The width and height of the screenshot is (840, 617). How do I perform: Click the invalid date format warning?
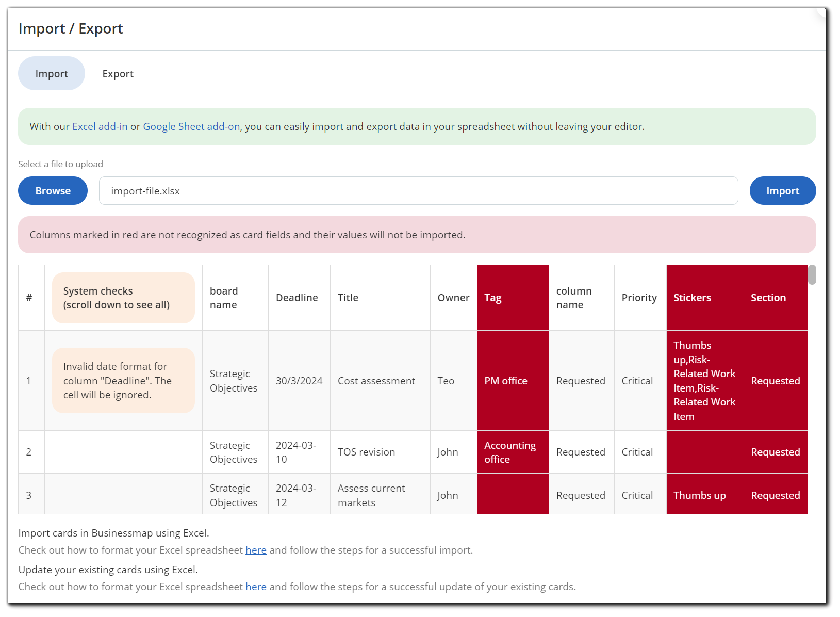pyautogui.click(x=123, y=381)
